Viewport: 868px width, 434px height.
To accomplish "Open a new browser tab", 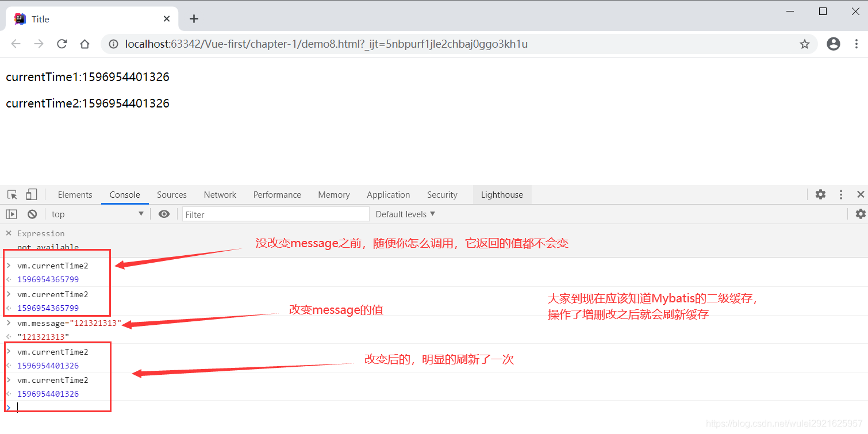I will [194, 19].
